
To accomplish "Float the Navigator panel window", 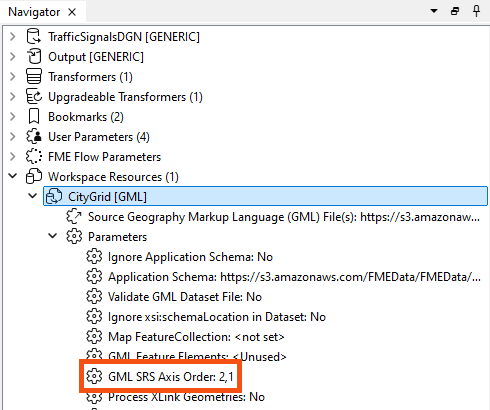I will (x=455, y=11).
